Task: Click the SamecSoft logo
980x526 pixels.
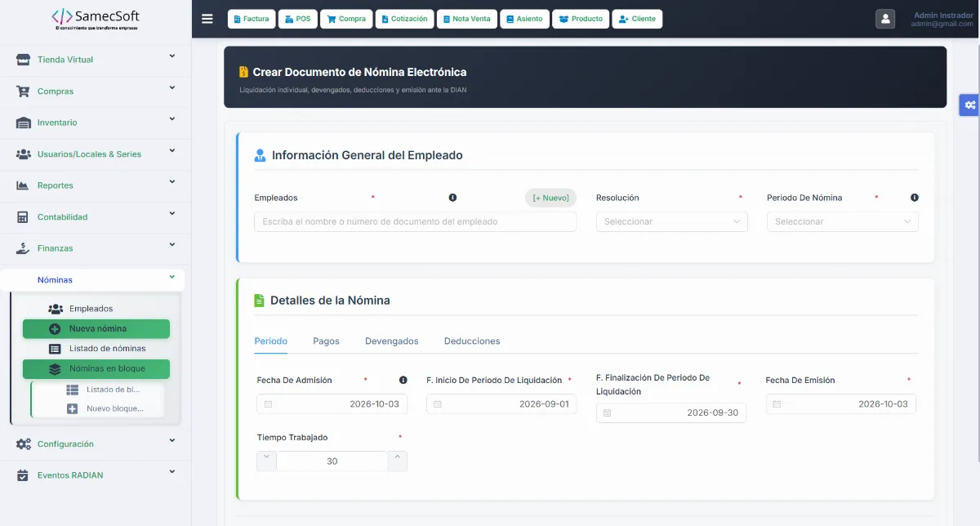Action: [96, 18]
